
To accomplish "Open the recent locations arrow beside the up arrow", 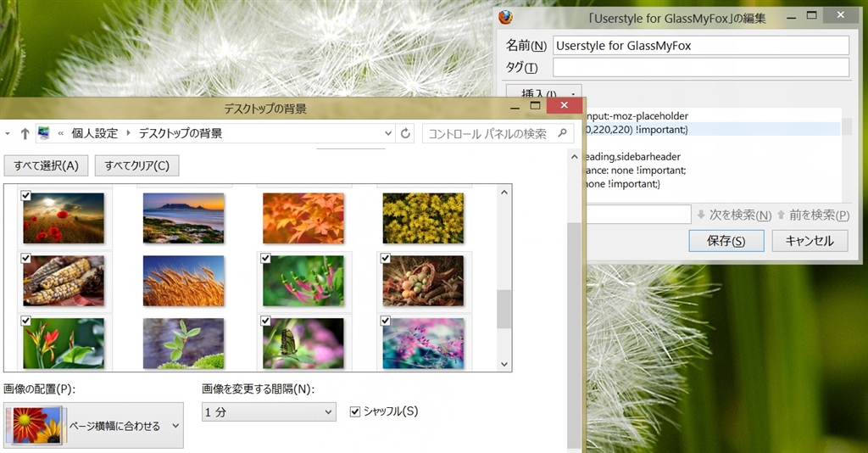I will pyautogui.click(x=8, y=133).
